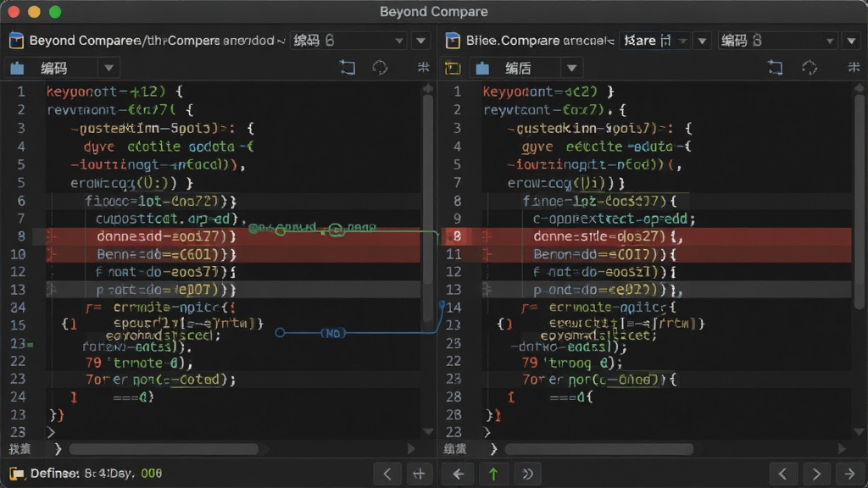Image resolution: width=868 pixels, height=488 pixels.
Task: Click the rightmost arrow button in the bottom bar
Action: pyautogui.click(x=849, y=474)
